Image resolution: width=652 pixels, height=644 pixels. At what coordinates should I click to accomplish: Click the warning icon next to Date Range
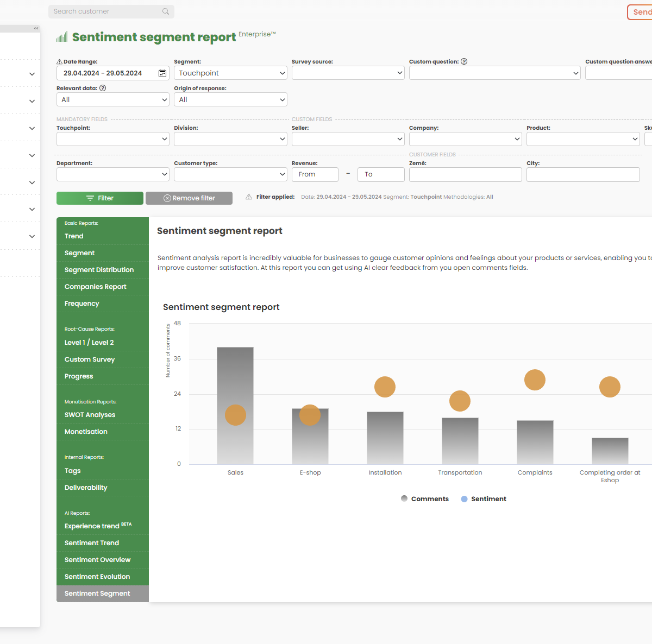[60, 61]
